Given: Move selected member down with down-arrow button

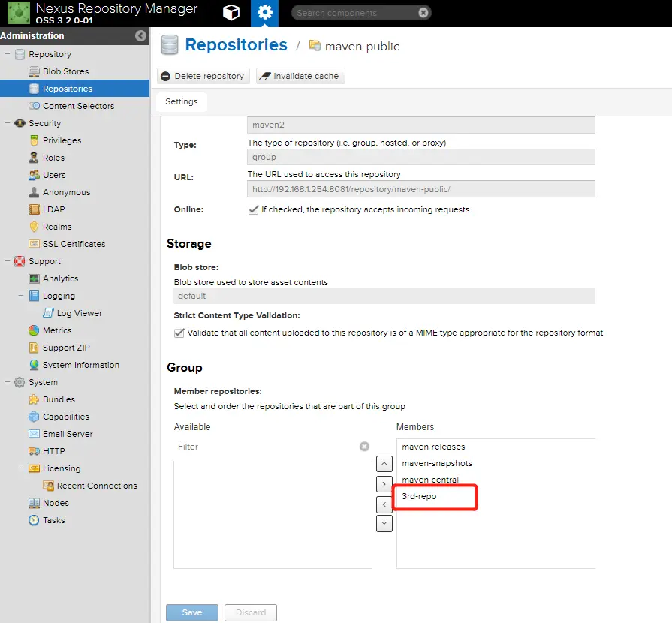Looking at the screenshot, I should (384, 524).
